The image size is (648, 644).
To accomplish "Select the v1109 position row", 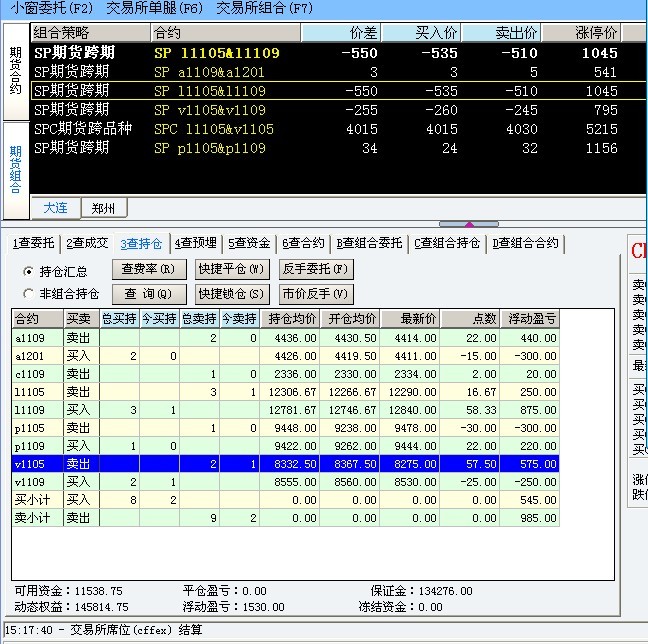I will coord(286,482).
